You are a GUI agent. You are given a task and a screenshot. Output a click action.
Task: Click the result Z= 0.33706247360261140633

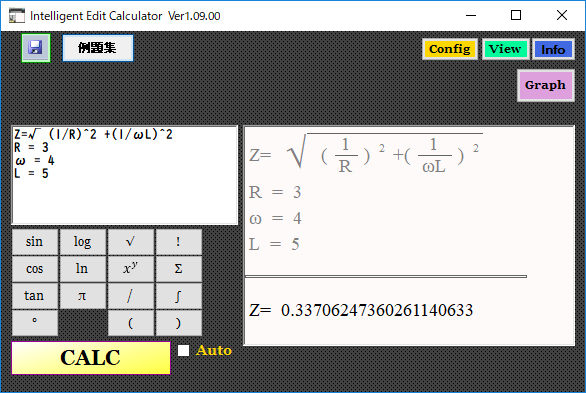coord(361,310)
